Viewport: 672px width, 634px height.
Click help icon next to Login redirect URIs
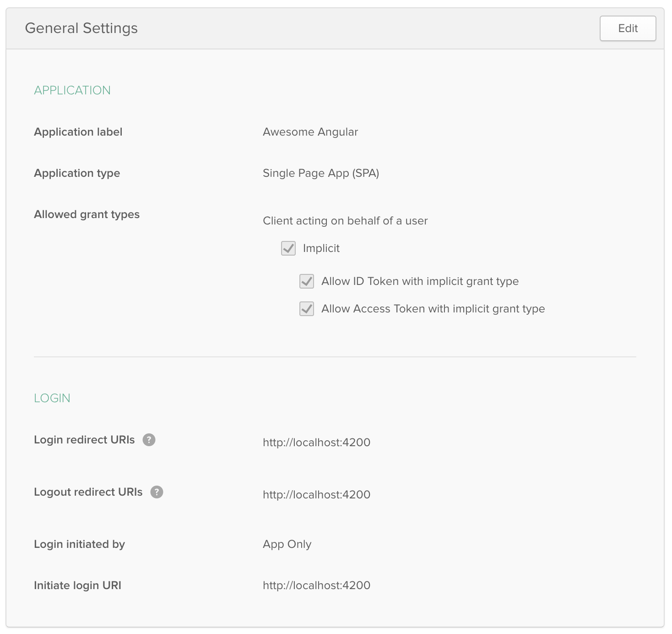coord(149,440)
